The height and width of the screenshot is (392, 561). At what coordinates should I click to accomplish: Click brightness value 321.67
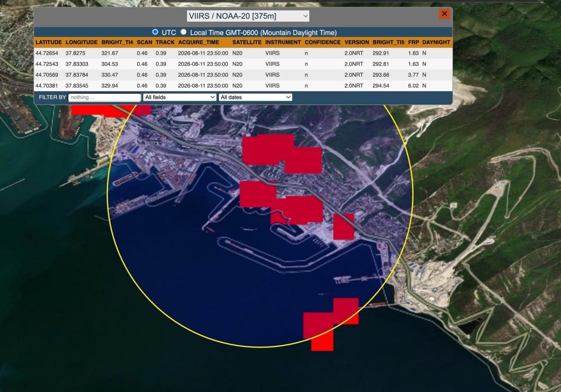coord(110,53)
